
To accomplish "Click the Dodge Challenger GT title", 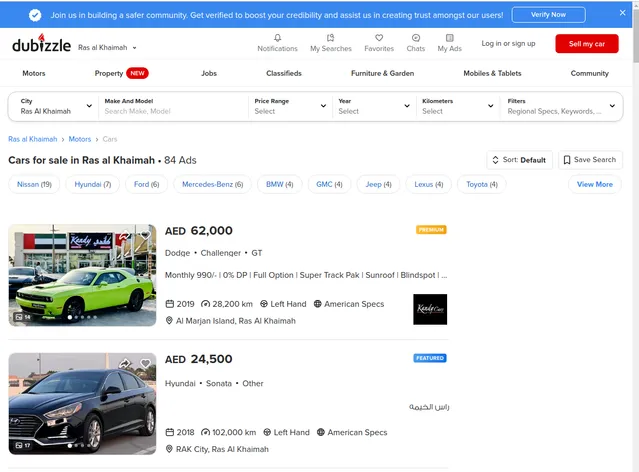I will pyautogui.click(x=213, y=253).
